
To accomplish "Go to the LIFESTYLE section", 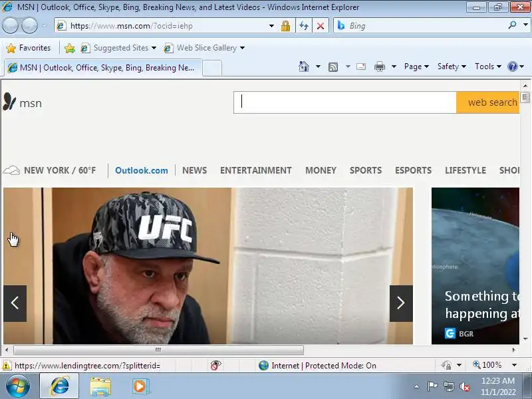I will pos(465,170).
